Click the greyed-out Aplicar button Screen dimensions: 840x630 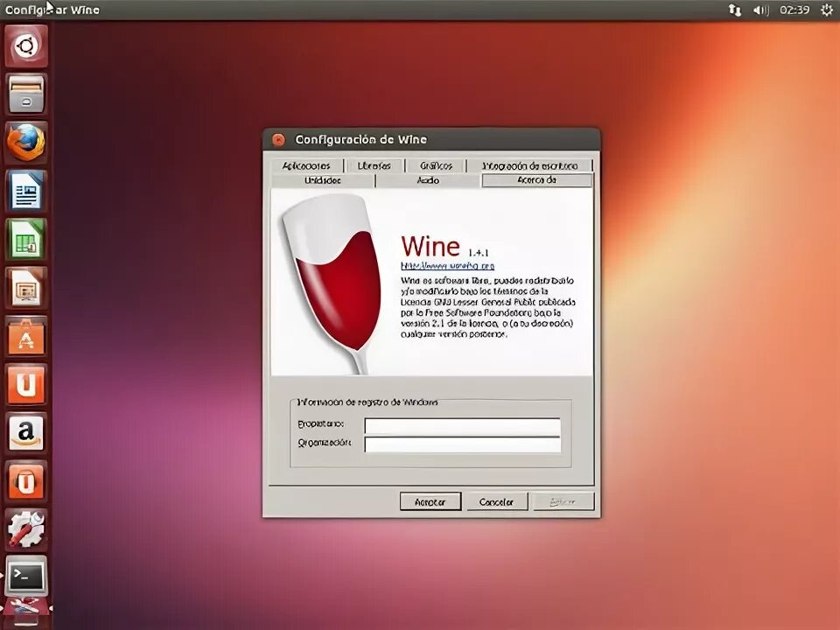coord(563,502)
